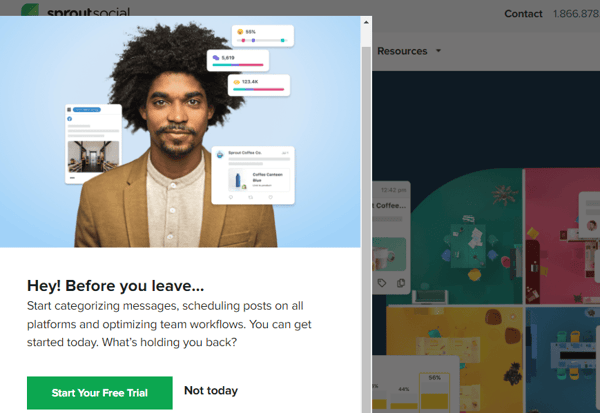The image size is (600, 413).
Task: Click the 55% sentiment slider bar
Action: (262, 40)
